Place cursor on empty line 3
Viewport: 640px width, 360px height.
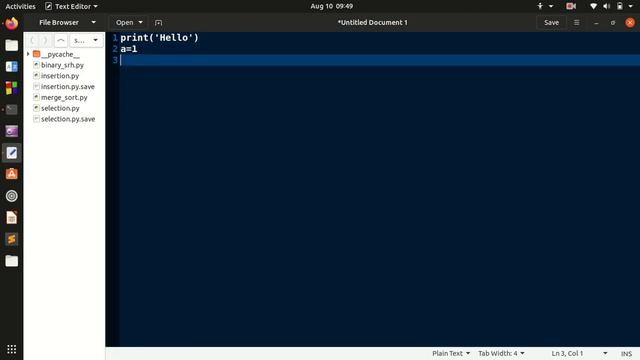click(380, 60)
